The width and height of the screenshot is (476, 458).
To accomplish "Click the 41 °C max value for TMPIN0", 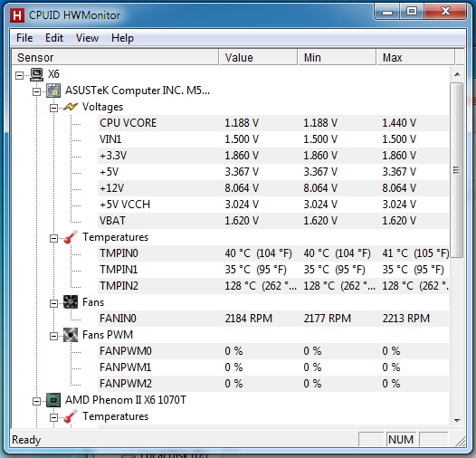I will pyautogui.click(x=415, y=253).
